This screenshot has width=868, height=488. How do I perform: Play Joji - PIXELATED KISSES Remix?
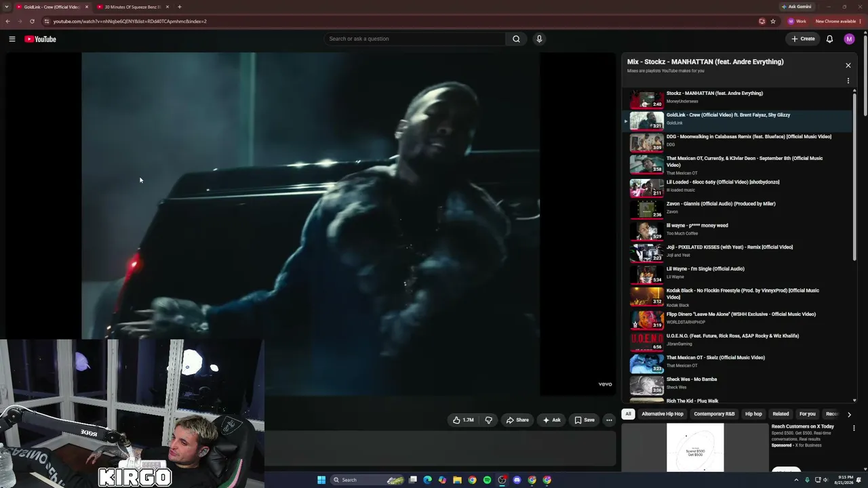pos(736,252)
